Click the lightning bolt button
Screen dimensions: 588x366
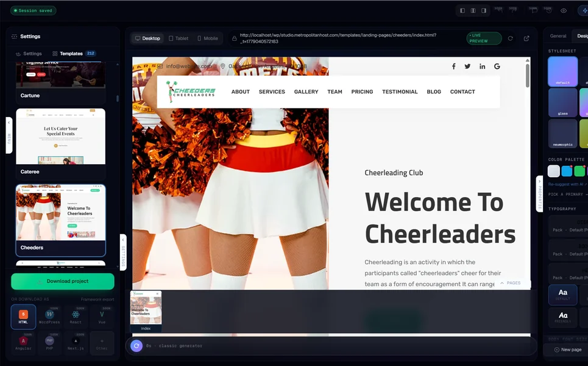pyautogui.click(x=584, y=10)
